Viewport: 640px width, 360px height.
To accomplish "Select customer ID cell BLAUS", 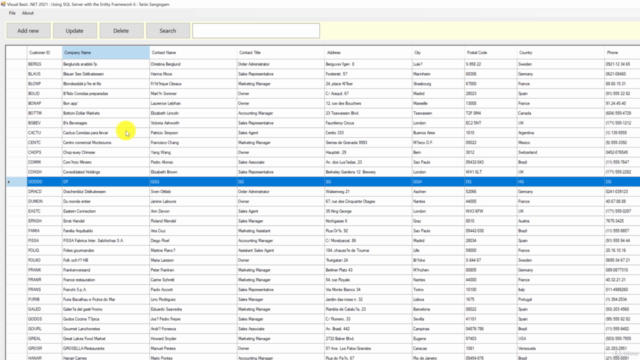I will pyautogui.click(x=44, y=74).
